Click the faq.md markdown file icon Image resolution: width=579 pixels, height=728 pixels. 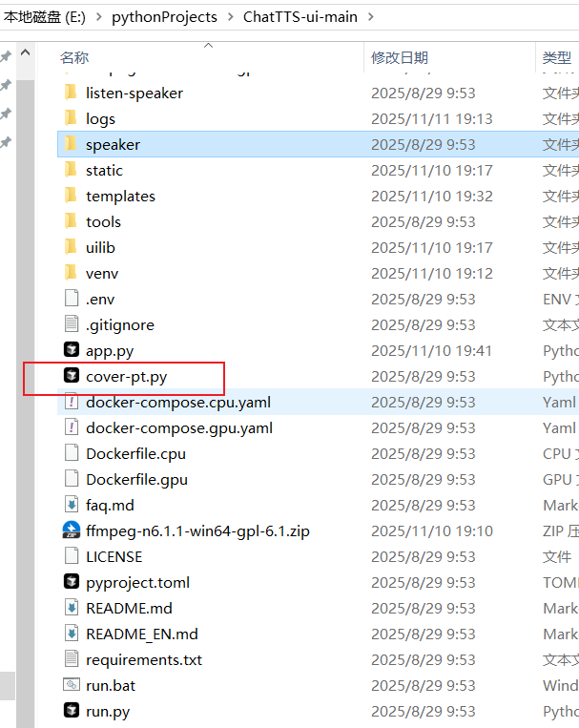pyautogui.click(x=72, y=504)
